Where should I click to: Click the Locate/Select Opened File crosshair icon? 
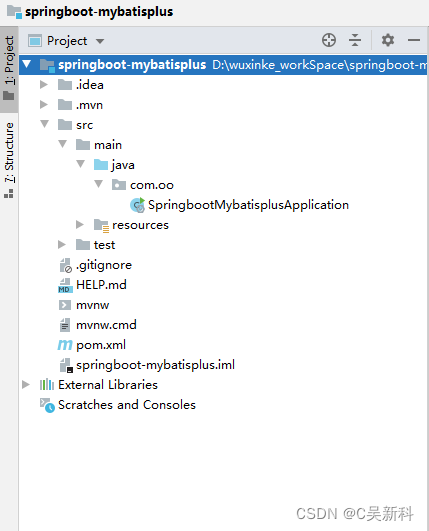pyautogui.click(x=329, y=40)
